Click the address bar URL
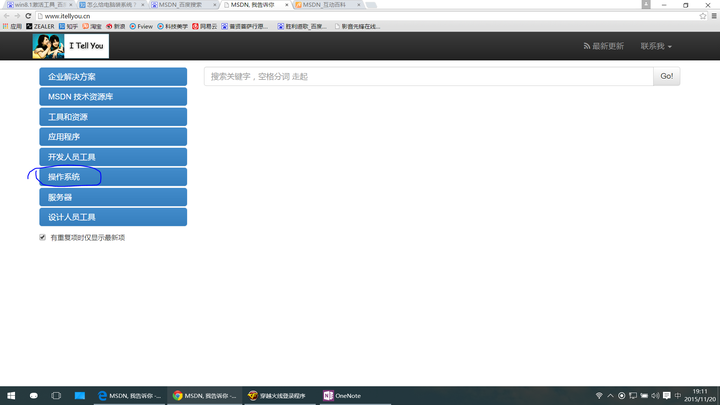The height and width of the screenshot is (405, 720). tap(68, 16)
